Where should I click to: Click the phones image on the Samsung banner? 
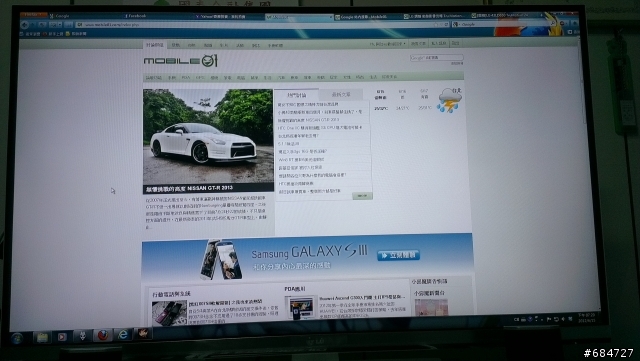click(220, 260)
